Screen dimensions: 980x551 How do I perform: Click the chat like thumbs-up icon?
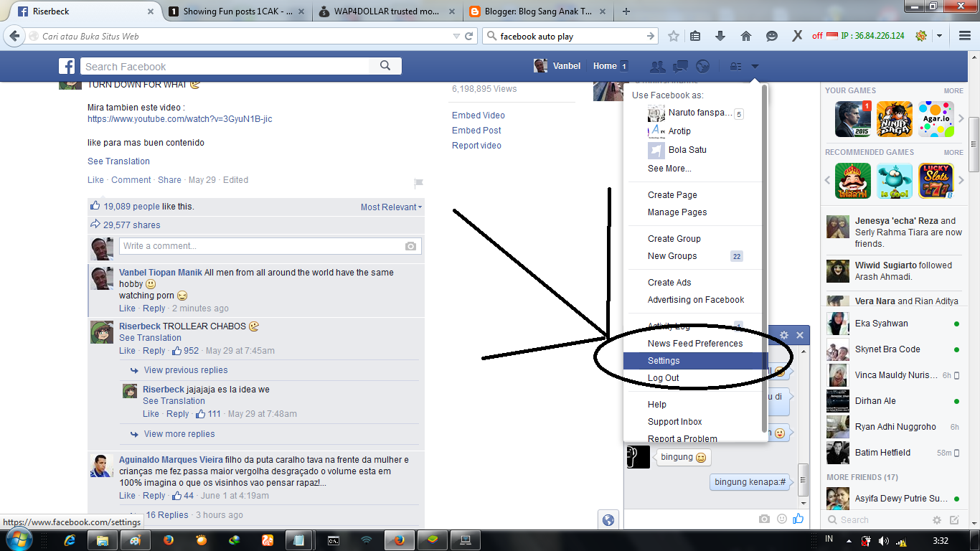[x=798, y=519]
